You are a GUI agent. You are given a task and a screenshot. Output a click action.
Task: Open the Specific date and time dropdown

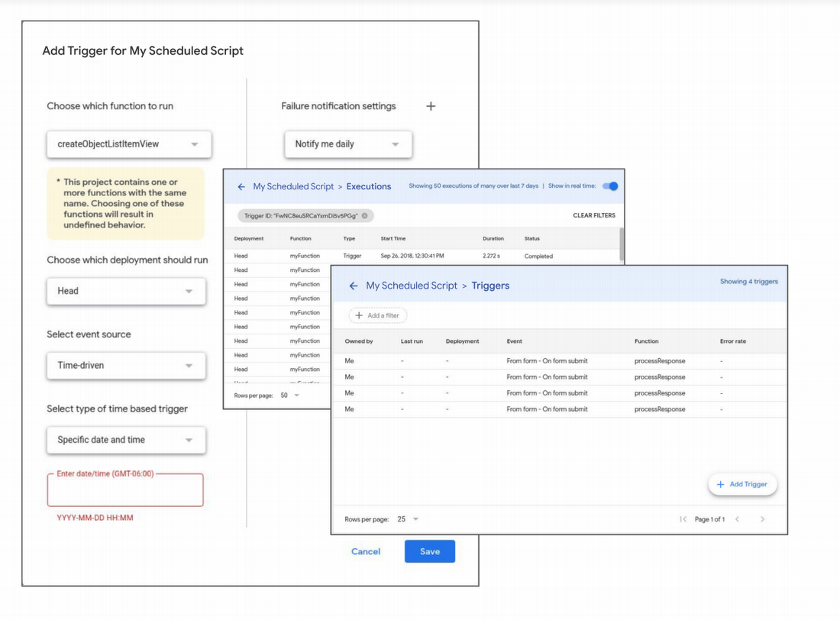click(x=127, y=440)
